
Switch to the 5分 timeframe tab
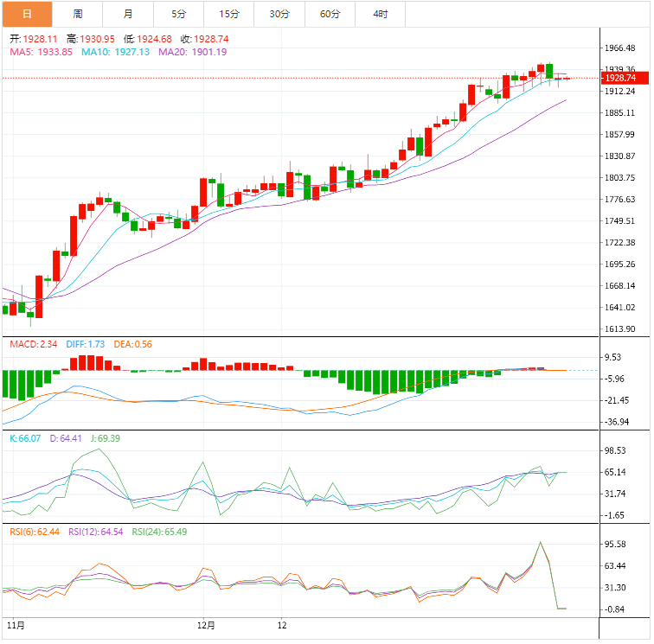tap(178, 14)
